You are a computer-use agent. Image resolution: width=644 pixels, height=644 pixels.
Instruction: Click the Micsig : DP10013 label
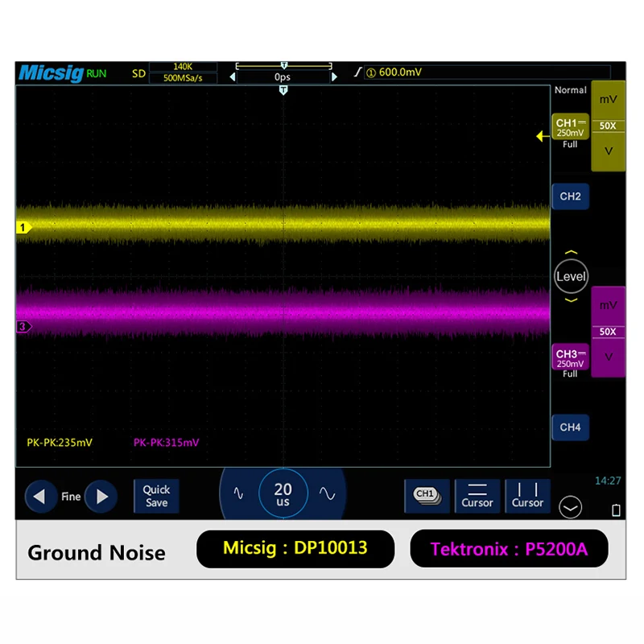coord(295,549)
